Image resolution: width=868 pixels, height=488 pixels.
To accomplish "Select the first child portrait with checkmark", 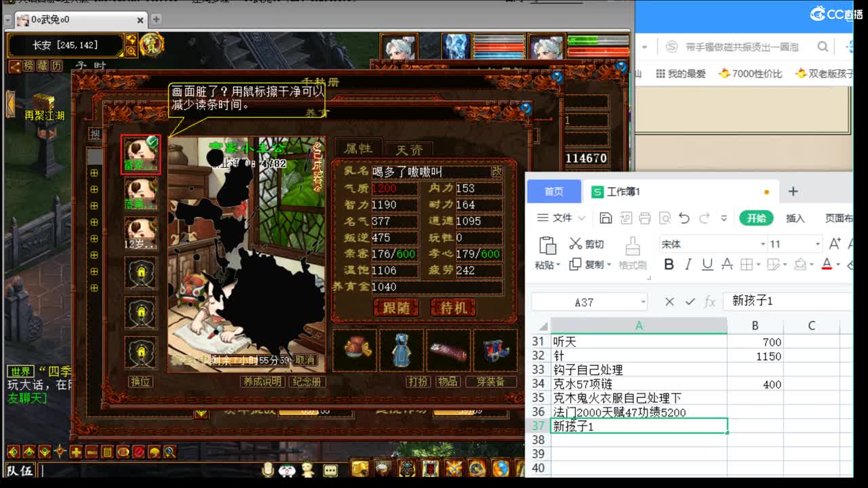I will point(140,155).
